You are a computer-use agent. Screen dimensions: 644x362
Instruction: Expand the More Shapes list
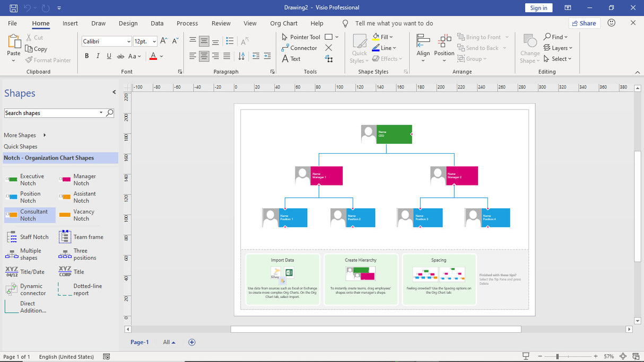click(20, 135)
